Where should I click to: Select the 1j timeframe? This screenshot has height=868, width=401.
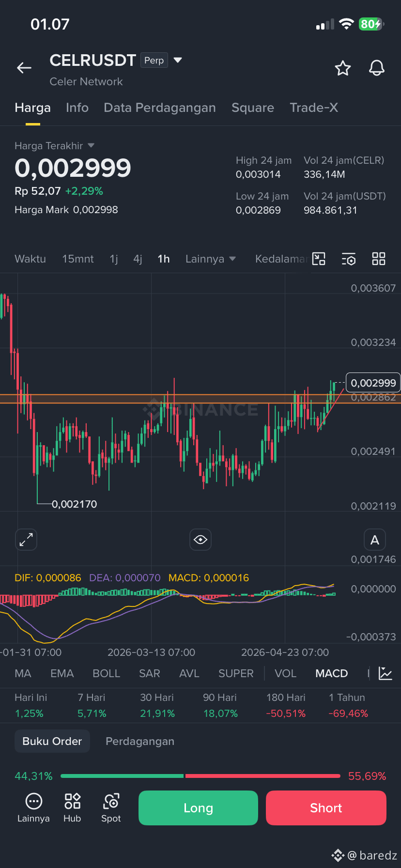114,259
